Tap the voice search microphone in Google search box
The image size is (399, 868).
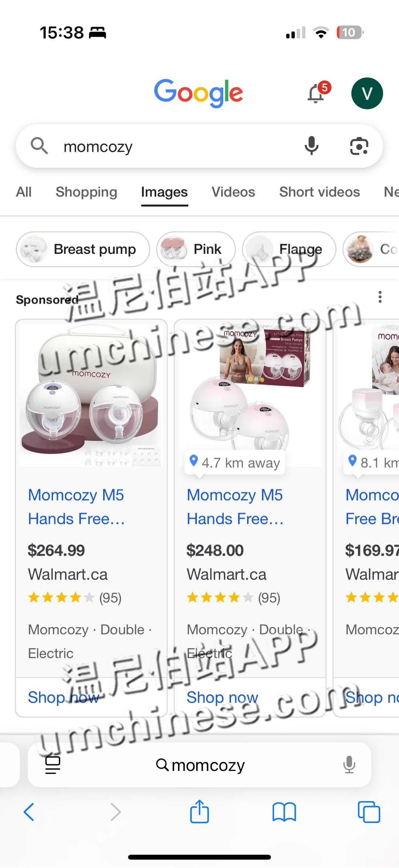pos(311,146)
